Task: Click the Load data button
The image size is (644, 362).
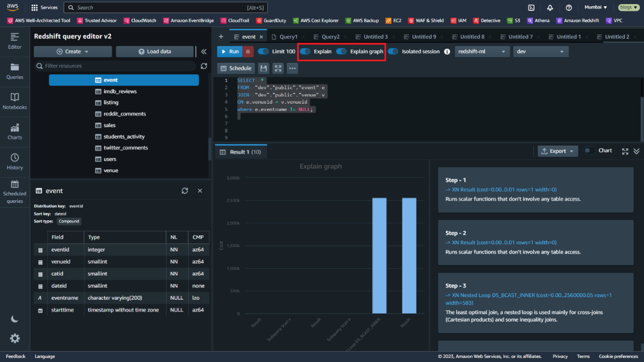Action: [x=155, y=51]
